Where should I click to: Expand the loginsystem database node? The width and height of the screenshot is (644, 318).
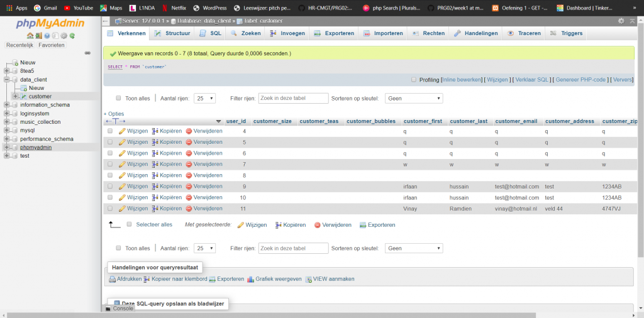click(6, 113)
